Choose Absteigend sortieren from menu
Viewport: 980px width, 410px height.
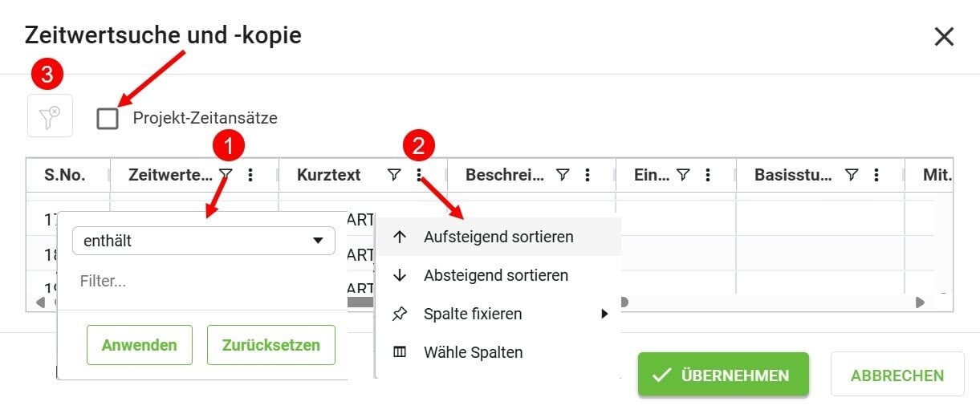pyautogui.click(x=495, y=275)
